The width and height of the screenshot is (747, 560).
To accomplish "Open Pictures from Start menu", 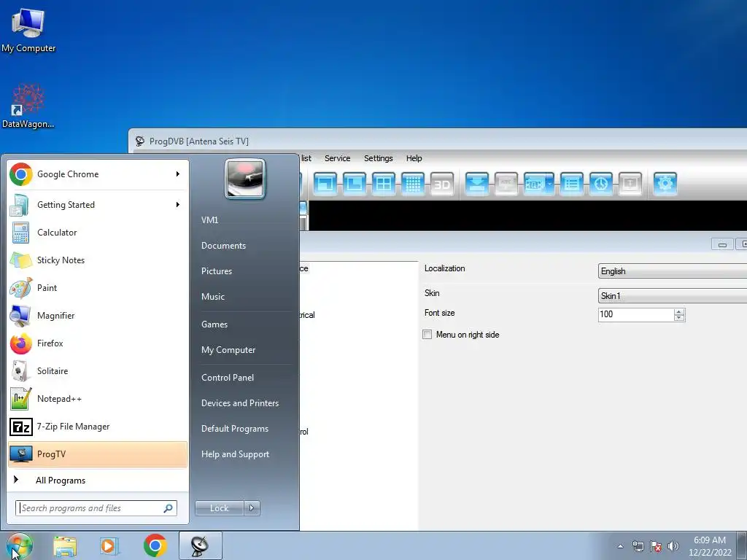I will [216, 271].
